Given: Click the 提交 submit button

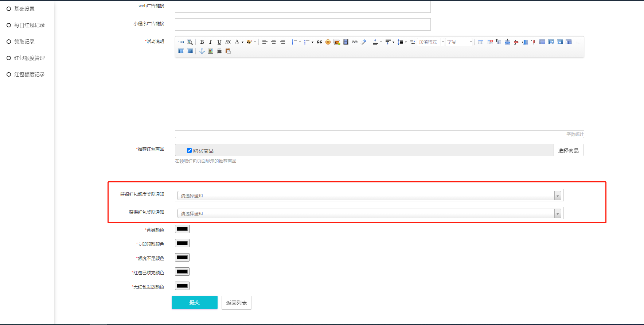Looking at the screenshot, I should point(195,302).
